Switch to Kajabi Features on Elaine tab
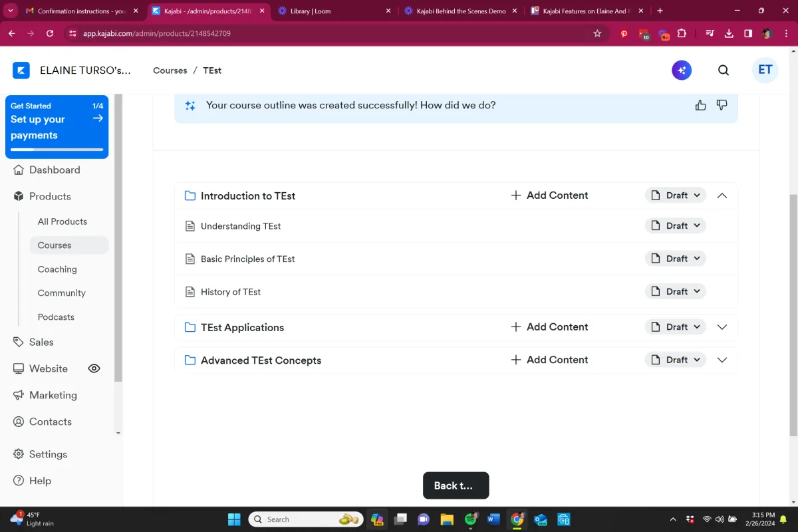This screenshot has height=532, width=798. click(587, 11)
